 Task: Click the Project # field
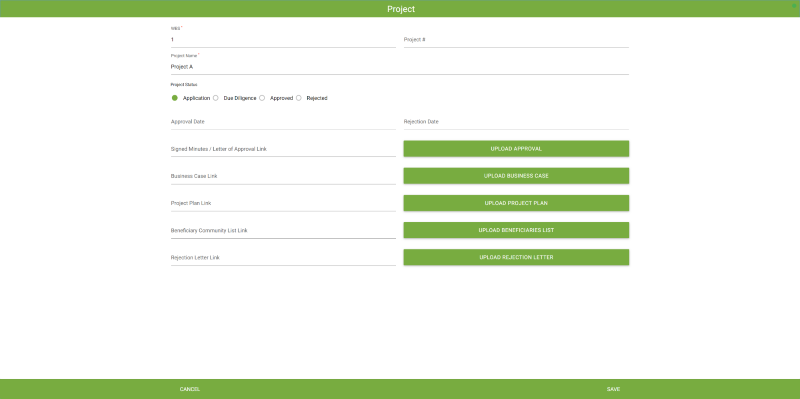[516, 39]
